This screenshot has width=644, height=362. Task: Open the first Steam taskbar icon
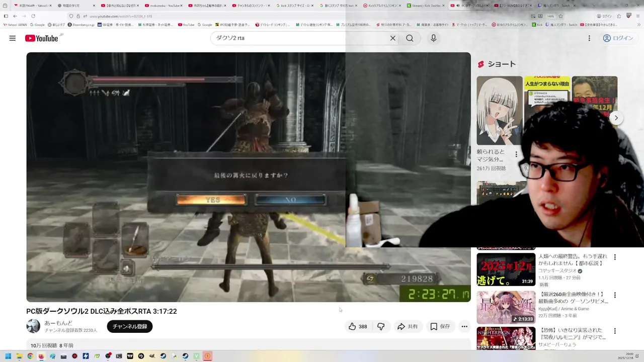tap(163, 356)
